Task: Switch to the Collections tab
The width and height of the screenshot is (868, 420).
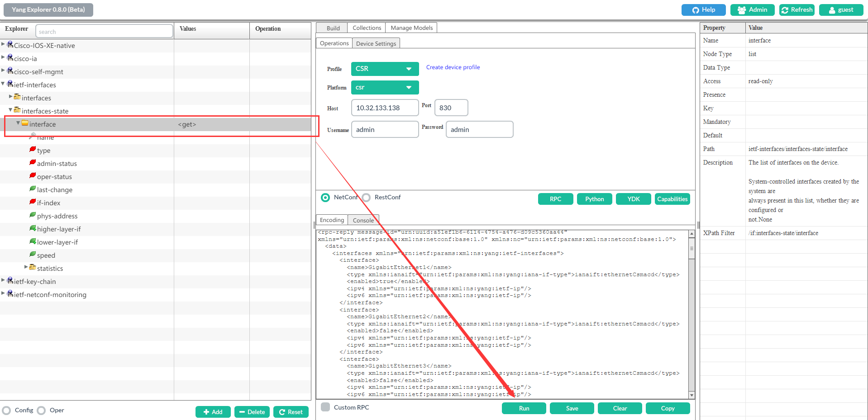Action: tap(366, 27)
